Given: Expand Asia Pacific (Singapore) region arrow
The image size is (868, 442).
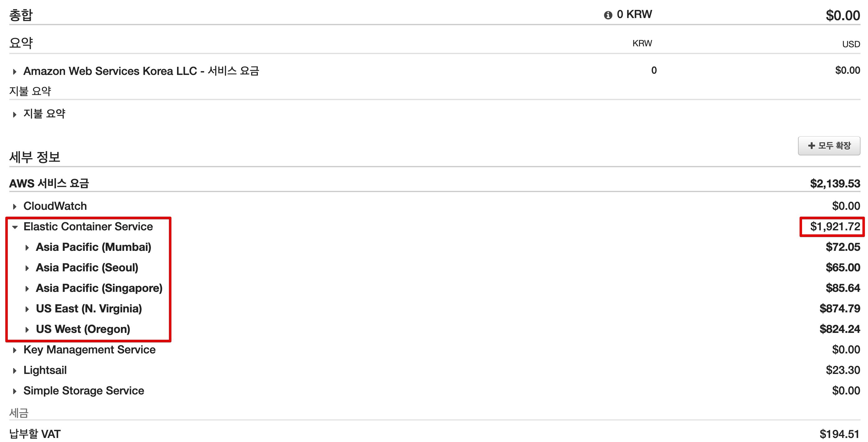Looking at the screenshot, I should pyautogui.click(x=27, y=289).
